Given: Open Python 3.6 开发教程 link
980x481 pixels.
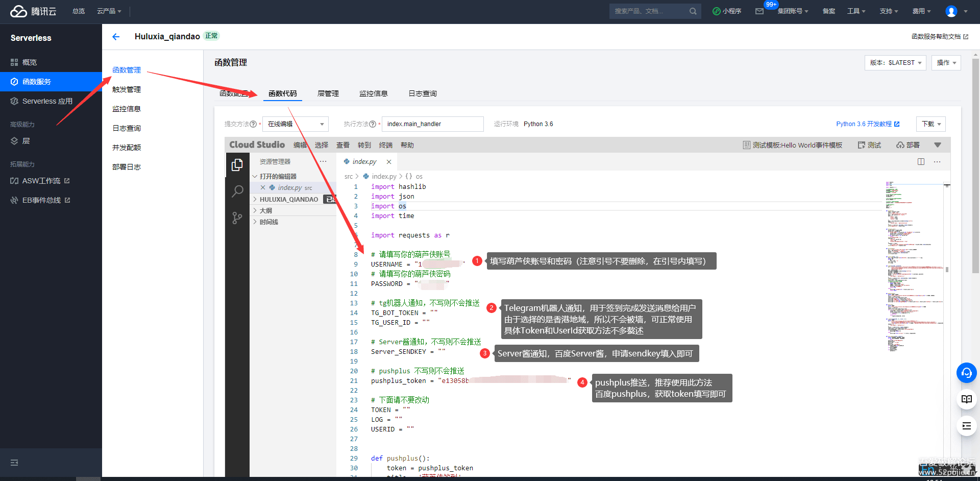Looking at the screenshot, I should 868,124.
